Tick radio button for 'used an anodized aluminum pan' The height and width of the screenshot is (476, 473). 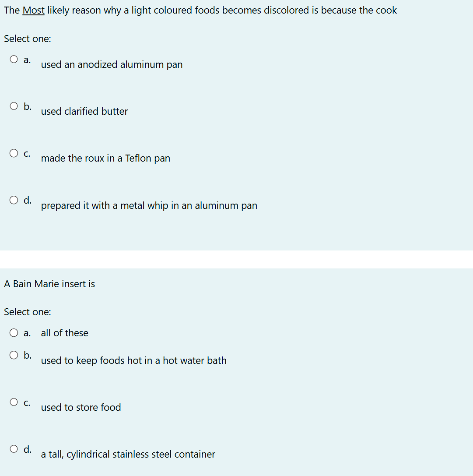coord(14,59)
